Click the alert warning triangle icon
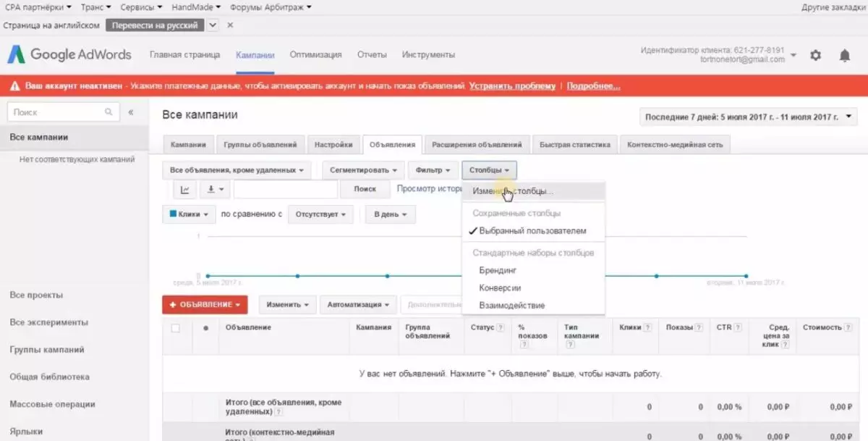The image size is (868, 441). click(x=16, y=86)
